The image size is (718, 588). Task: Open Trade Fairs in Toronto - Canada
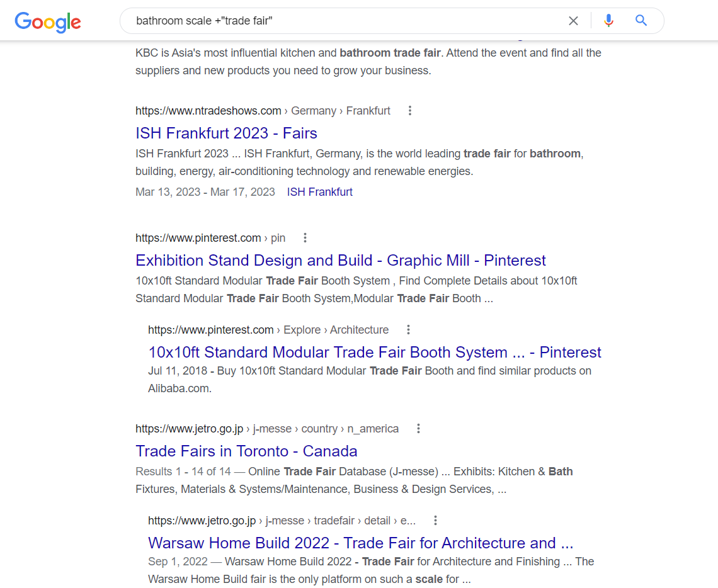246,451
